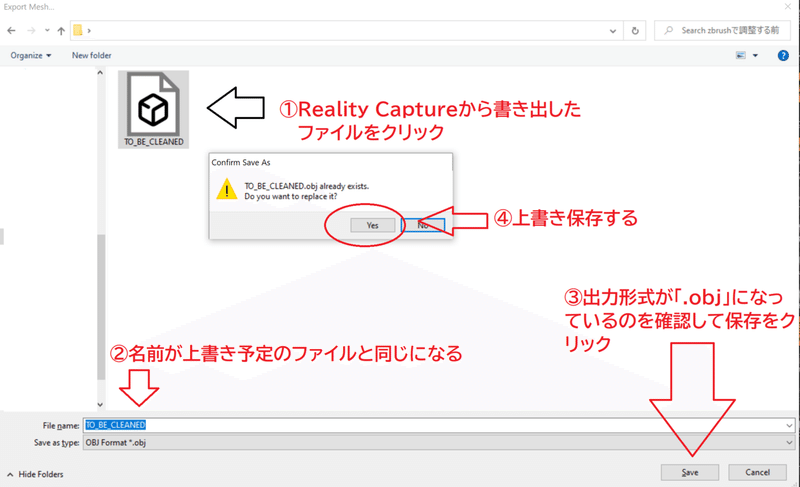Open view options dropdown arrow
Image resolution: width=800 pixels, height=487 pixels.
pyautogui.click(x=756, y=56)
